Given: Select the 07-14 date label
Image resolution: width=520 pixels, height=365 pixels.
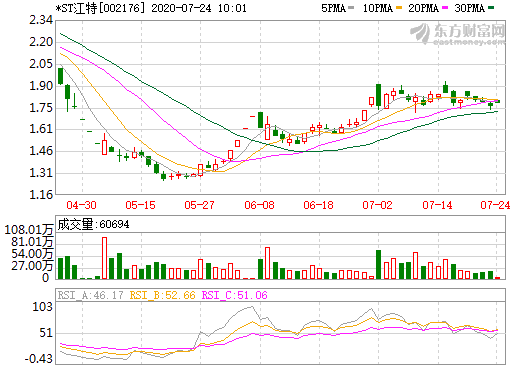Looking at the screenshot, I should point(438,205).
